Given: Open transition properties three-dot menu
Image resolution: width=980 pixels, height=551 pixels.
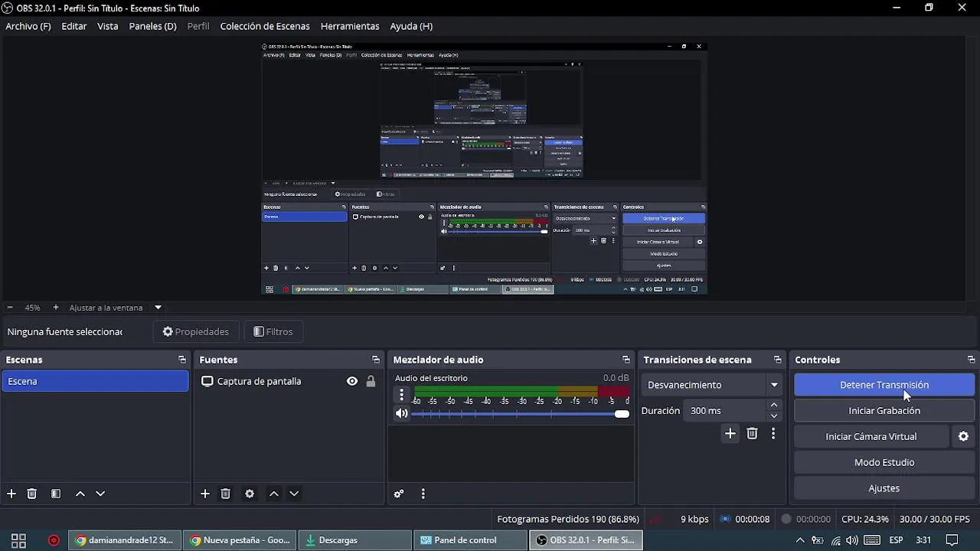Looking at the screenshot, I should point(773,434).
